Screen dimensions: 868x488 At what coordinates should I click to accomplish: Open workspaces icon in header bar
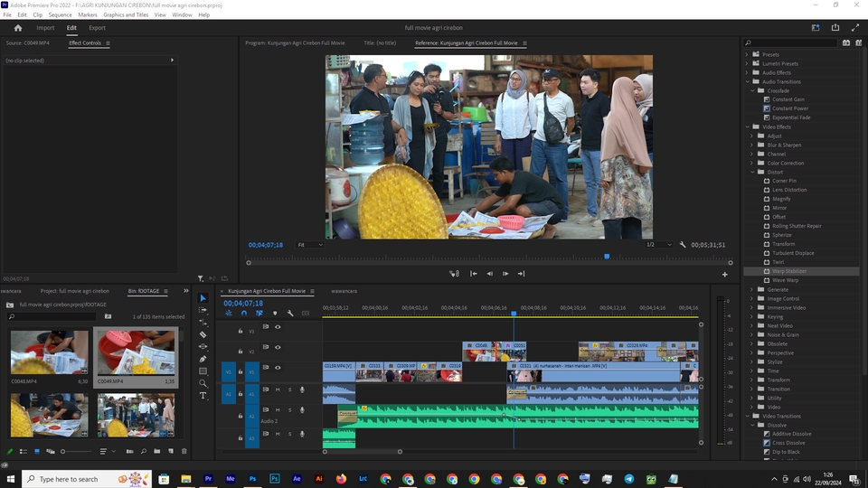[x=816, y=28]
